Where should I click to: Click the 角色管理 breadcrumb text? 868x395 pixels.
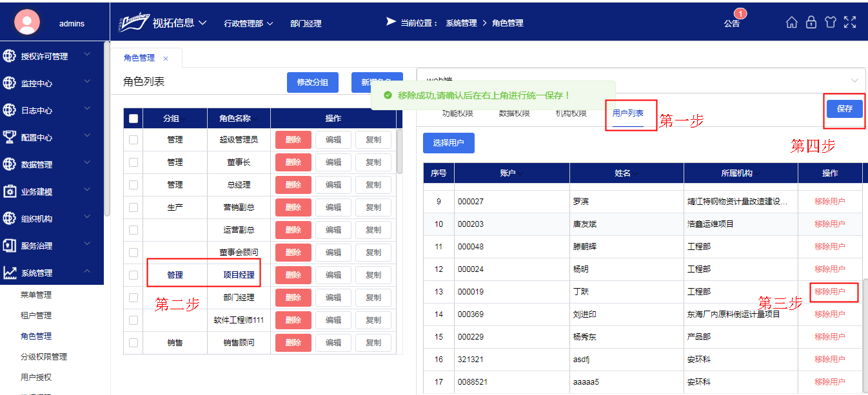click(508, 23)
